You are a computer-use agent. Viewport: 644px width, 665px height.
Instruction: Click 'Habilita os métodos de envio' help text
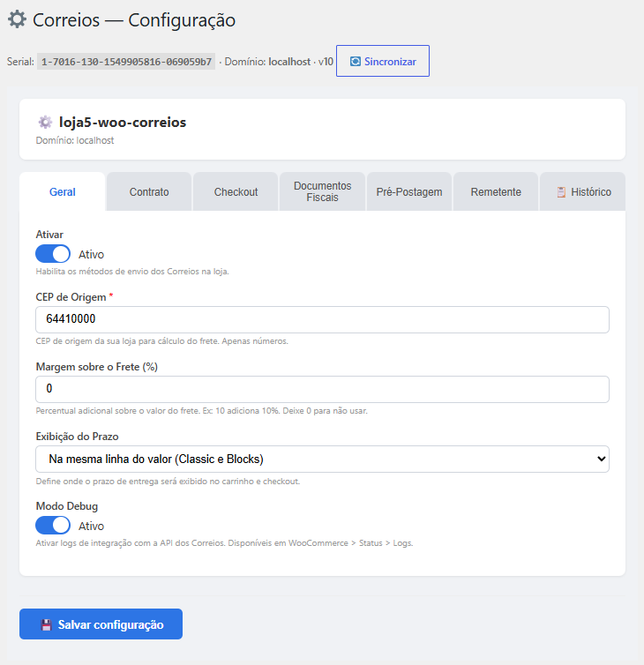tap(132, 272)
